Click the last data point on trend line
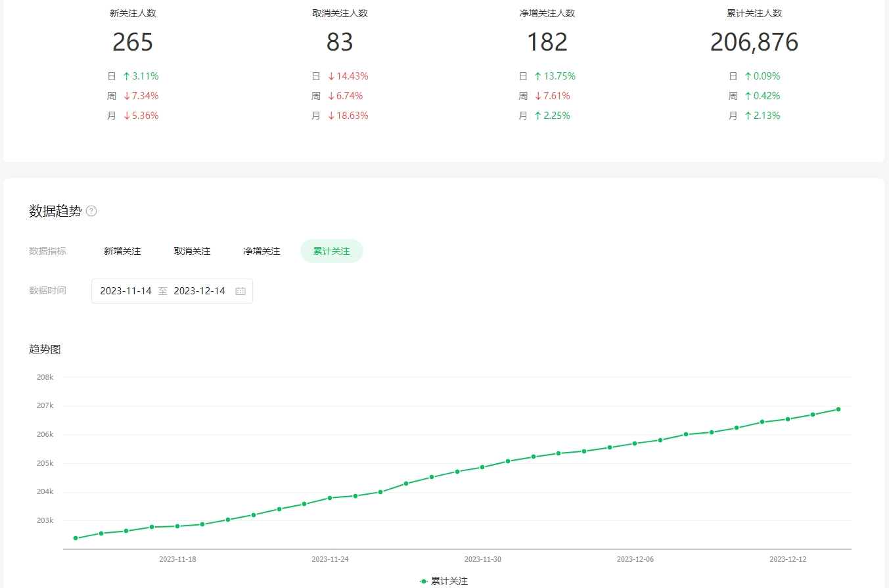Viewport: 889px width, 588px height. click(x=838, y=409)
